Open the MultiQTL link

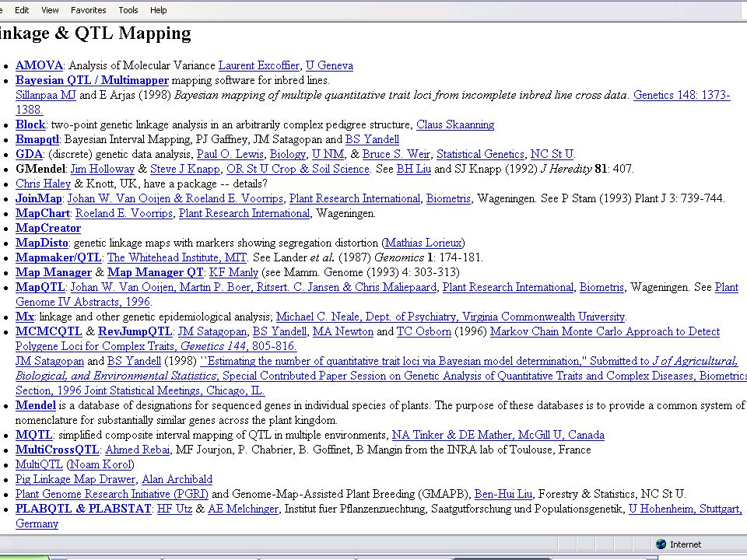tap(39, 464)
